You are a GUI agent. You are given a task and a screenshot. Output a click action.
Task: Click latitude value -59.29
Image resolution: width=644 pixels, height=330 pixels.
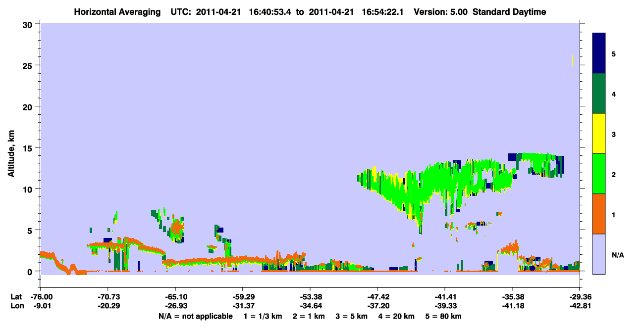coord(242,297)
